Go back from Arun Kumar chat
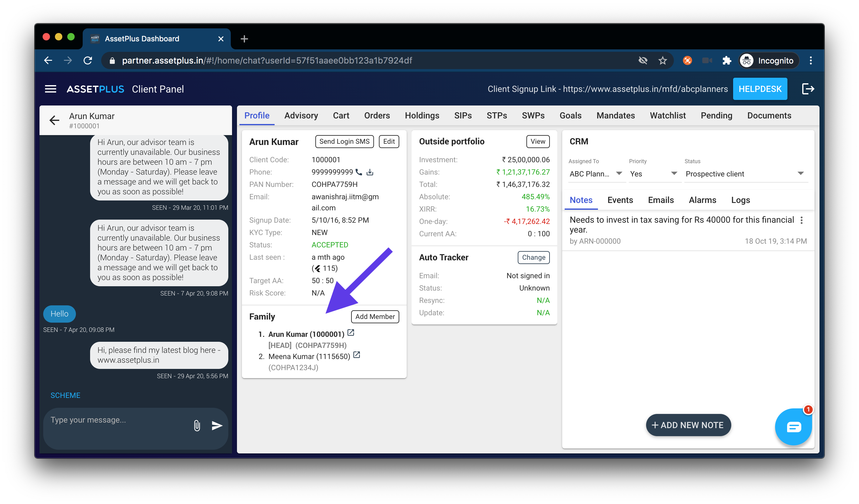The image size is (859, 504). [54, 120]
